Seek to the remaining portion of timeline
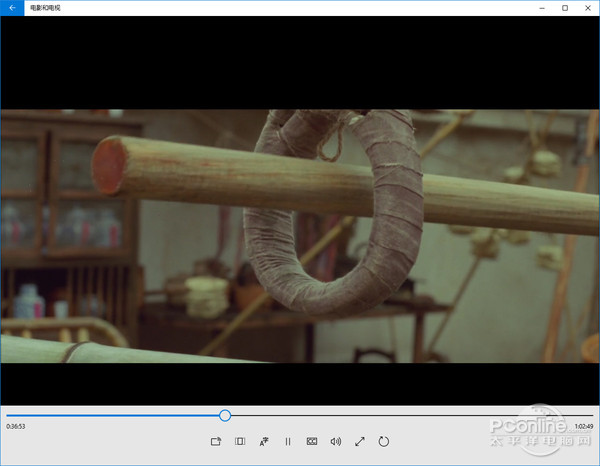The width and height of the screenshot is (600, 466). [x=412, y=415]
